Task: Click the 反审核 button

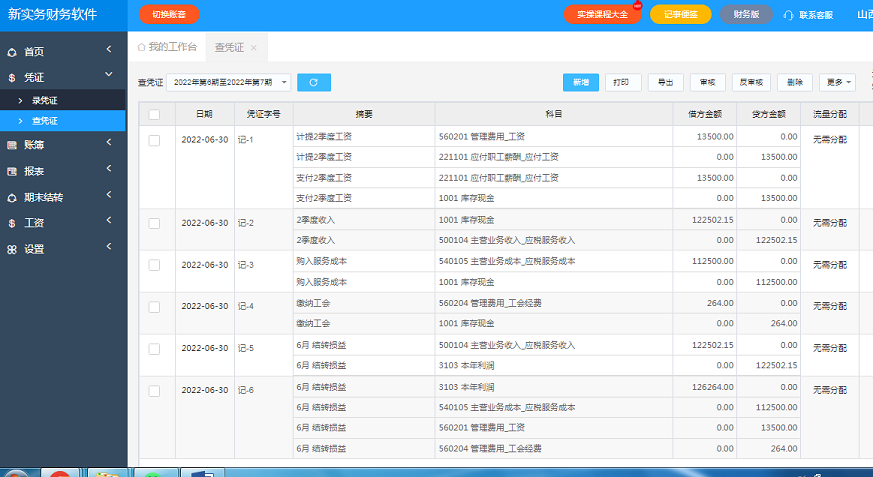Action: (x=751, y=82)
